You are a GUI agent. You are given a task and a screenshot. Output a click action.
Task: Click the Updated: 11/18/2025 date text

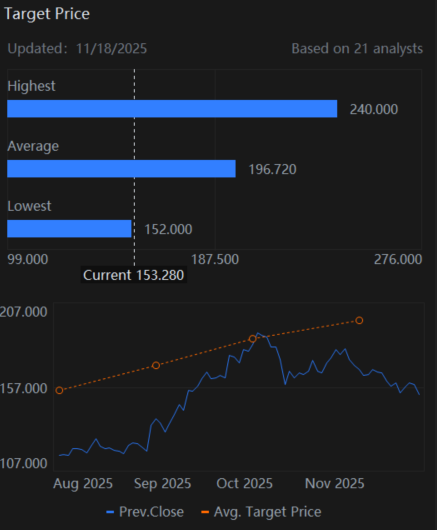pyautogui.click(x=77, y=48)
